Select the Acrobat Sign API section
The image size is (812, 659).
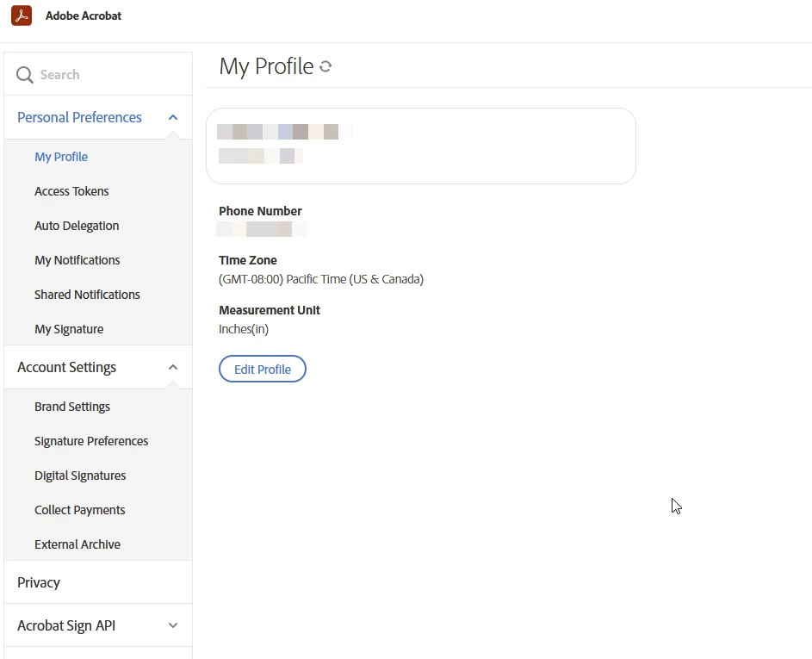tap(98, 625)
